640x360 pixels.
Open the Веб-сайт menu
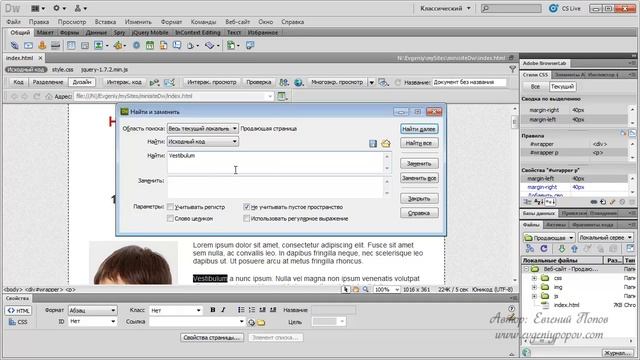(238, 22)
